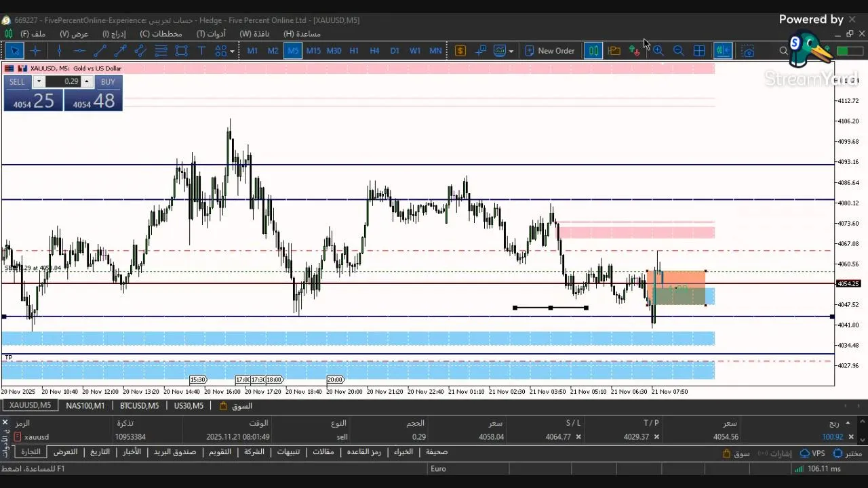Activate the crosshair tool

click(35, 51)
